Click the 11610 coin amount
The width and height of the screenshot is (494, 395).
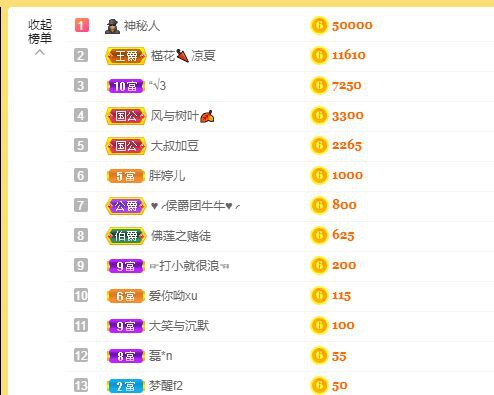pyautogui.click(x=349, y=55)
